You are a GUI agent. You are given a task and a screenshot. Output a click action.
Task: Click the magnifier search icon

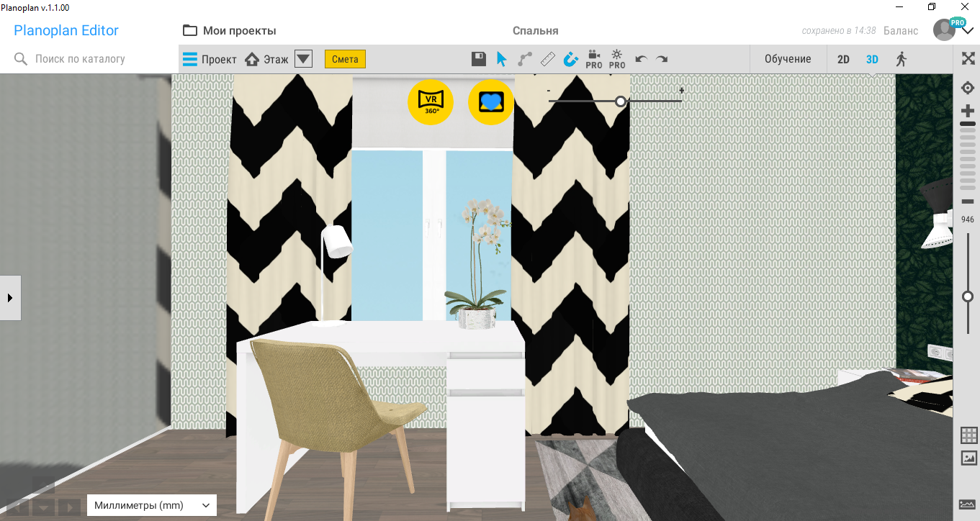tap(21, 59)
